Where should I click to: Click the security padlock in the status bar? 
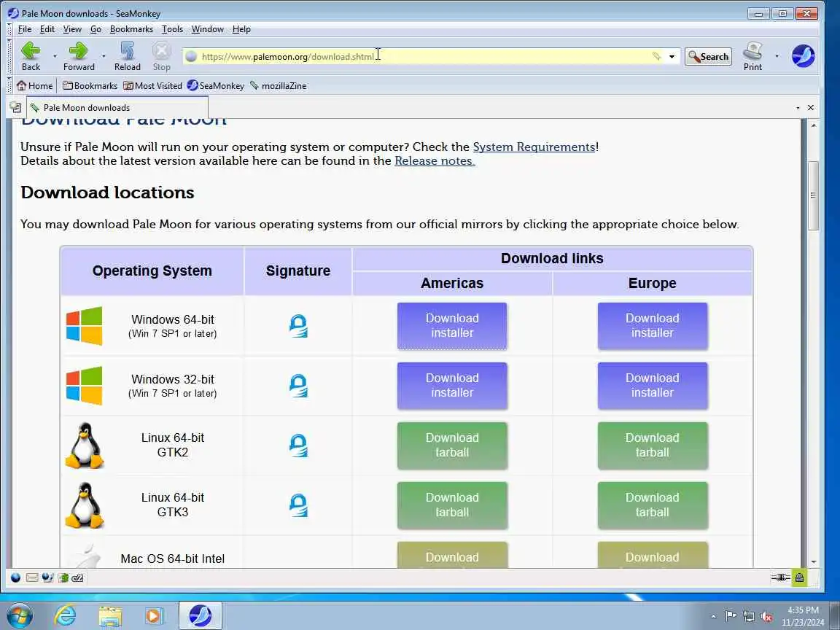(x=799, y=577)
